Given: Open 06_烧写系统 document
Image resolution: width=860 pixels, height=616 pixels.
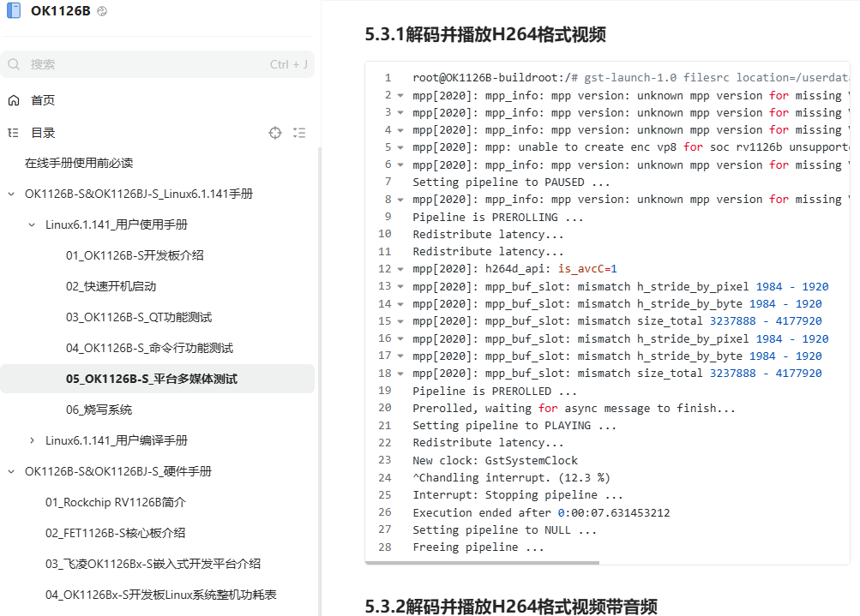Looking at the screenshot, I should click(x=99, y=410).
